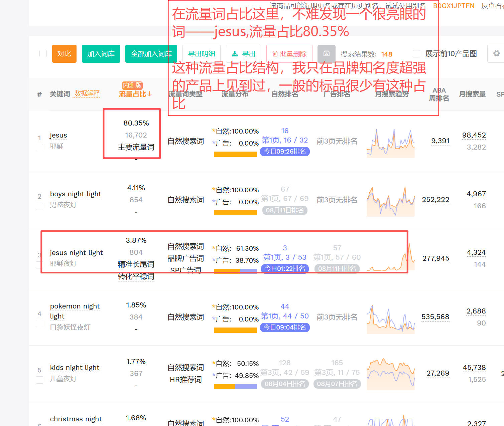Click the 今日09:04排名 badge for pokemon night light
Image resolution: width=504 pixels, height=426 pixels.
(285, 328)
